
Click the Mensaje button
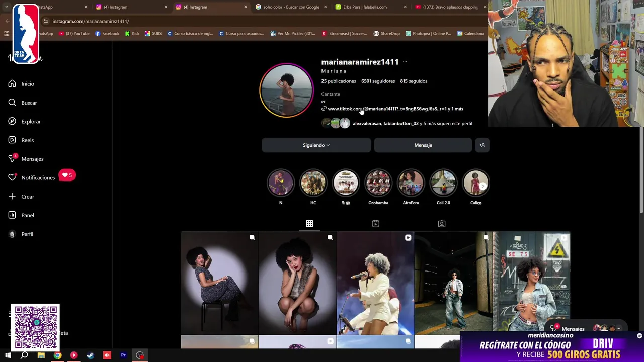[423, 145]
